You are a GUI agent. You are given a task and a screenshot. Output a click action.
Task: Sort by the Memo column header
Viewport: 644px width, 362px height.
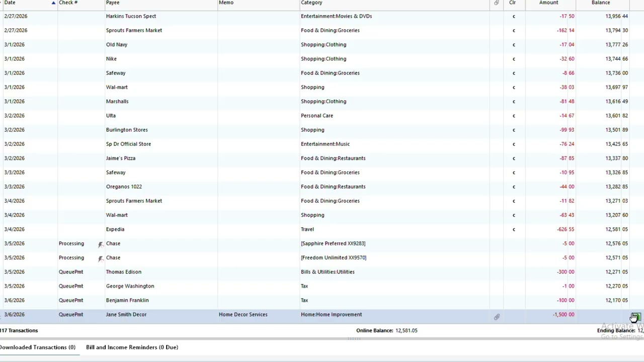(x=226, y=3)
